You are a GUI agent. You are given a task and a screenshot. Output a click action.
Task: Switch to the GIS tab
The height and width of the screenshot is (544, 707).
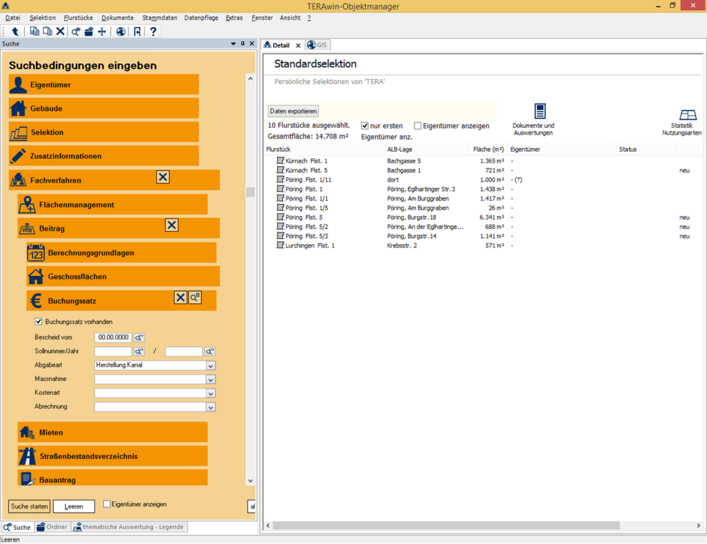click(318, 45)
